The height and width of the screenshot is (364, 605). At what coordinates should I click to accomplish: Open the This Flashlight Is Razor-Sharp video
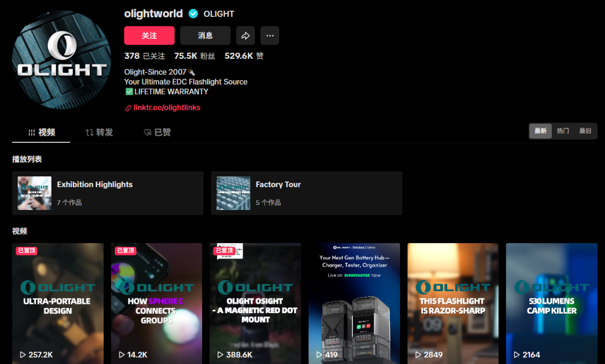point(453,304)
